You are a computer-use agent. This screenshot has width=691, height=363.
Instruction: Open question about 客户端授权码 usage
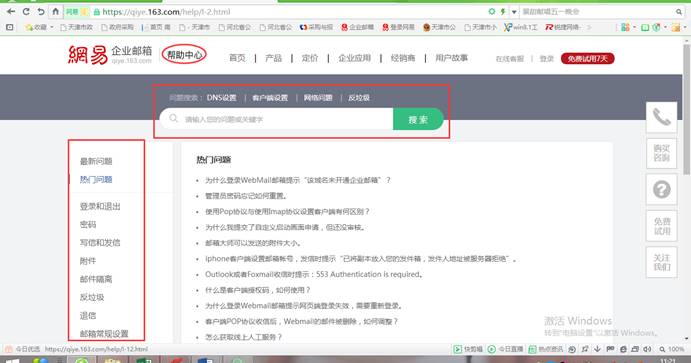[258, 290]
